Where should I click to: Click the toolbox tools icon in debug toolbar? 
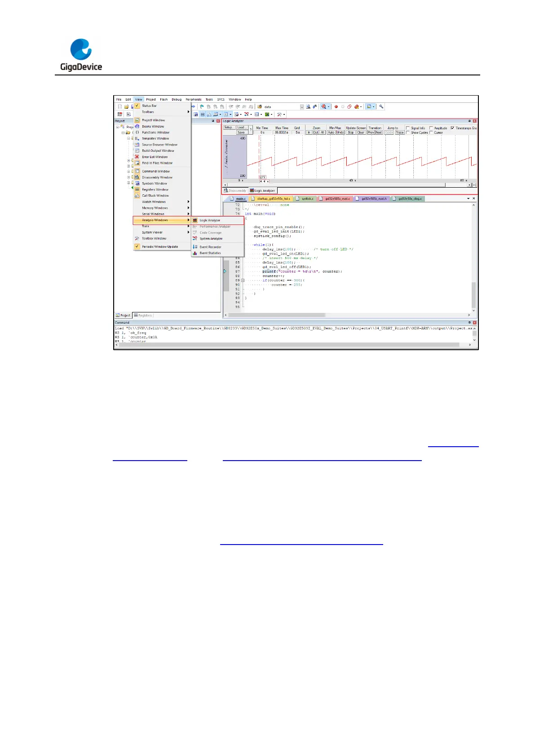[x=279, y=114]
